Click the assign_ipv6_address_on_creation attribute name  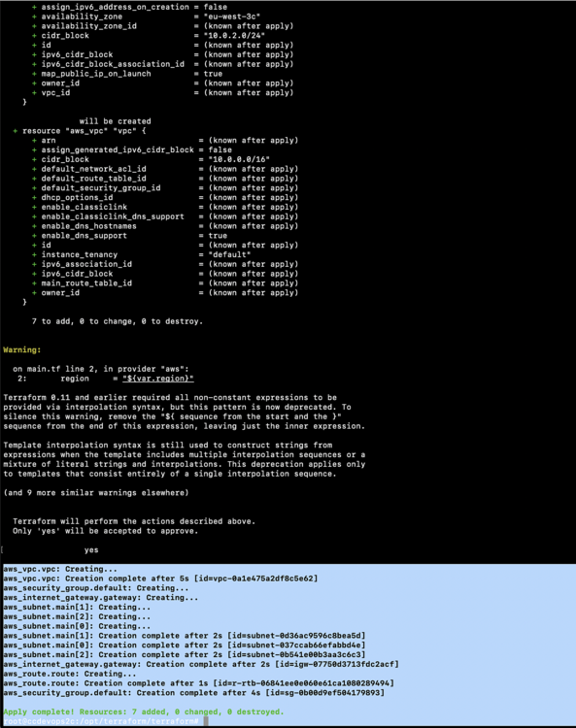click(x=116, y=7)
